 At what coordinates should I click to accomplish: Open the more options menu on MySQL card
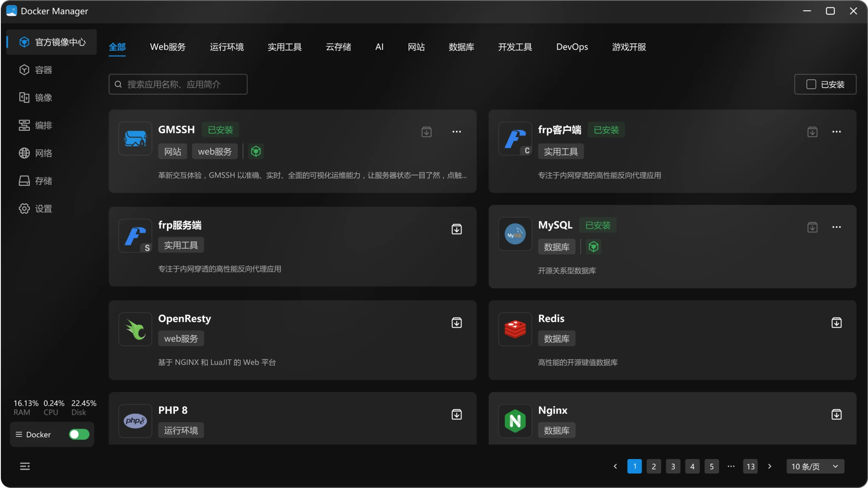836,227
